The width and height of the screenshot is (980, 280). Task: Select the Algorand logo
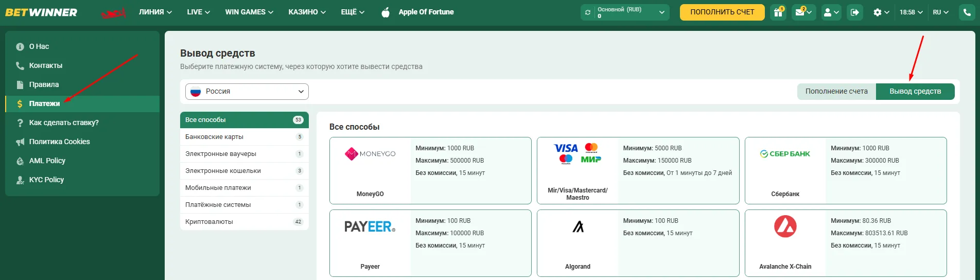578,226
